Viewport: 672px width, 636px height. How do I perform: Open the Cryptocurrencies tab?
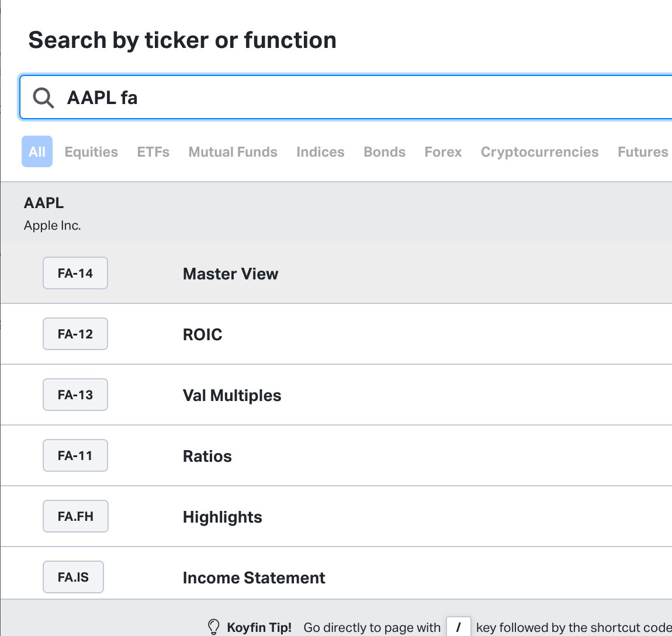click(x=539, y=152)
